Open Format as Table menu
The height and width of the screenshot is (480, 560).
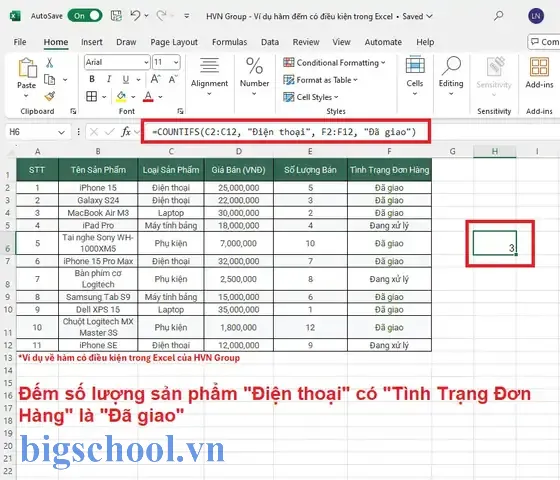[x=320, y=80]
